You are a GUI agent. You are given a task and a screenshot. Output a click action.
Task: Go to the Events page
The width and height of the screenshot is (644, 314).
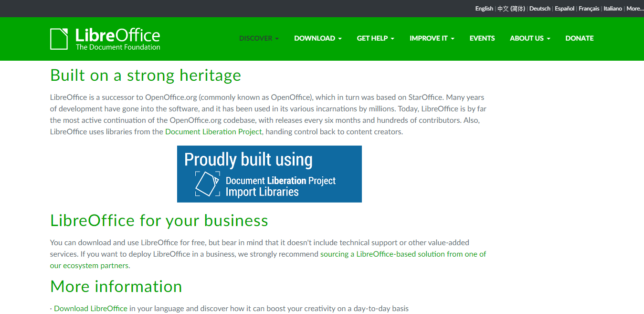tap(482, 38)
